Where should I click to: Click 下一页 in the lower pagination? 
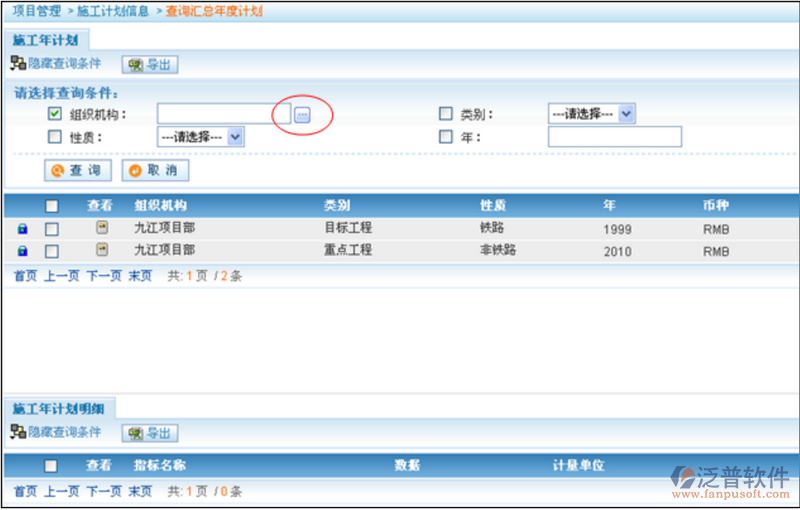pyautogui.click(x=104, y=491)
